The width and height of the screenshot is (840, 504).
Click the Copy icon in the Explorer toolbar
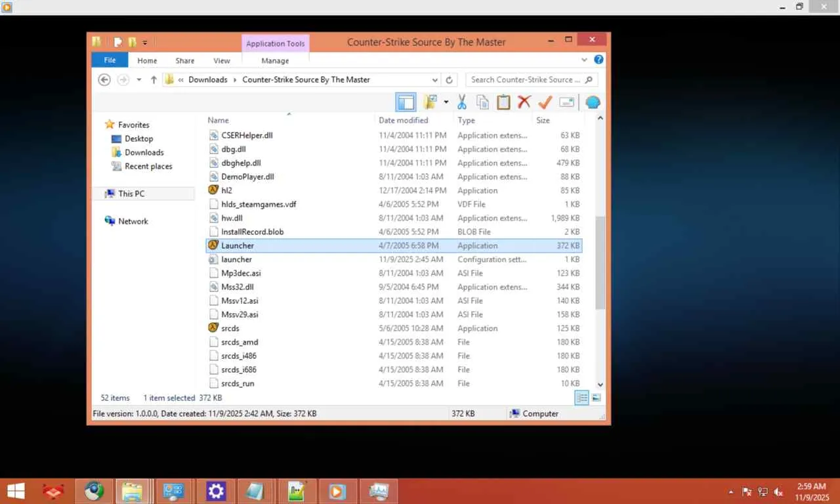tap(482, 102)
